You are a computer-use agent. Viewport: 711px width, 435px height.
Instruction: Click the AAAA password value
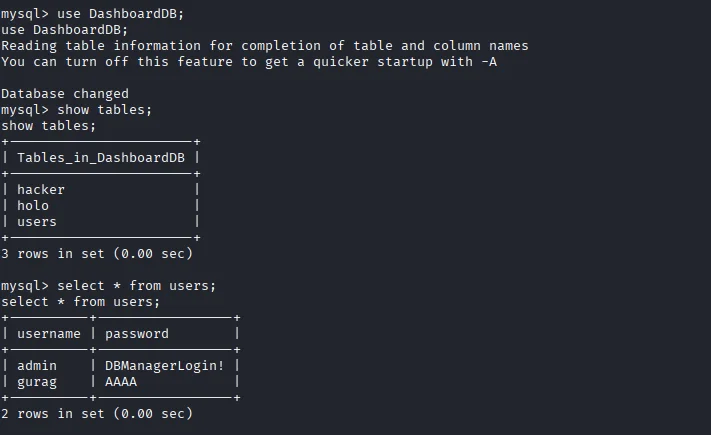tap(121, 381)
